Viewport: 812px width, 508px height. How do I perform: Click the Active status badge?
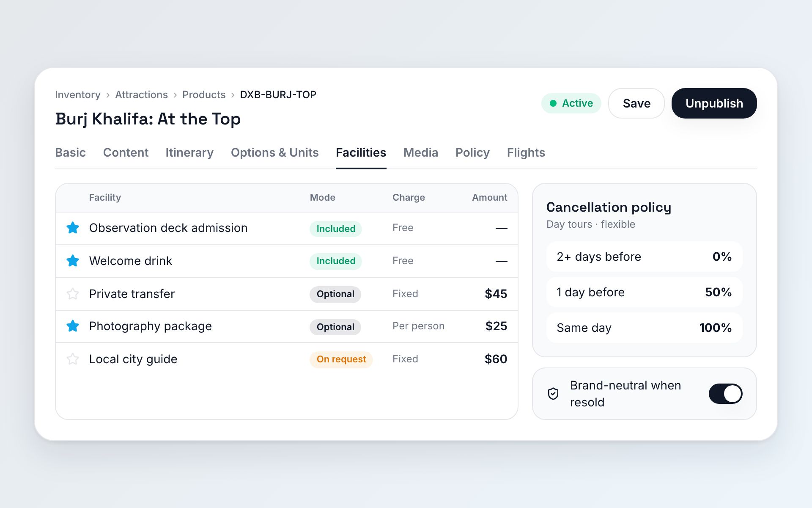571,103
